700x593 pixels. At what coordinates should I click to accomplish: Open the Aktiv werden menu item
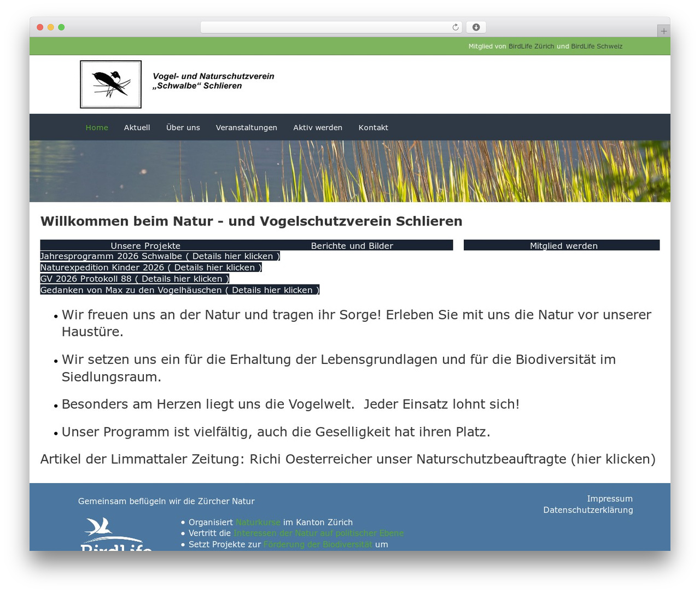318,127
